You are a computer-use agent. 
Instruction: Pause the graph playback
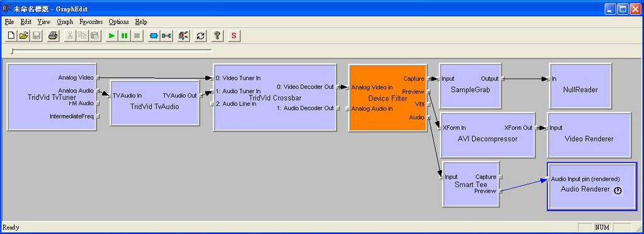coord(124,36)
